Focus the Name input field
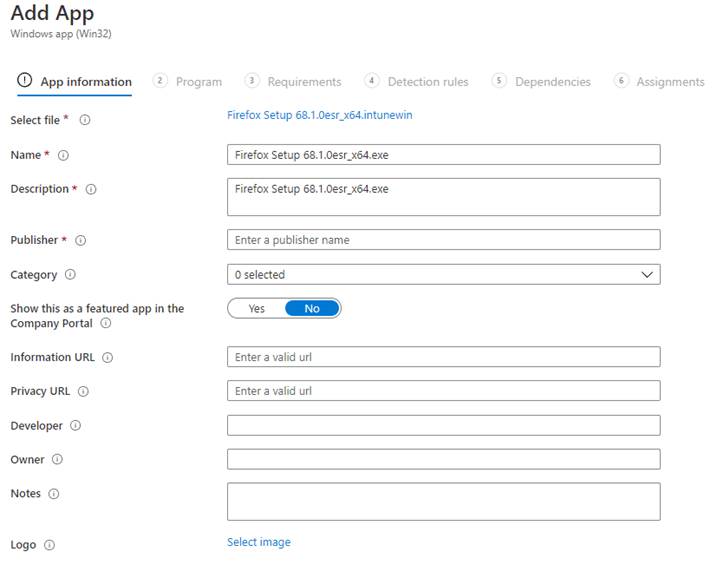 444,155
